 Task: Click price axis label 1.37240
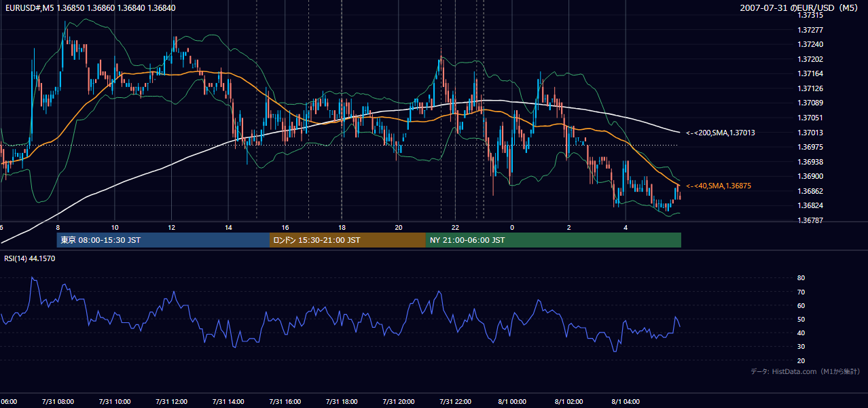tap(810, 44)
